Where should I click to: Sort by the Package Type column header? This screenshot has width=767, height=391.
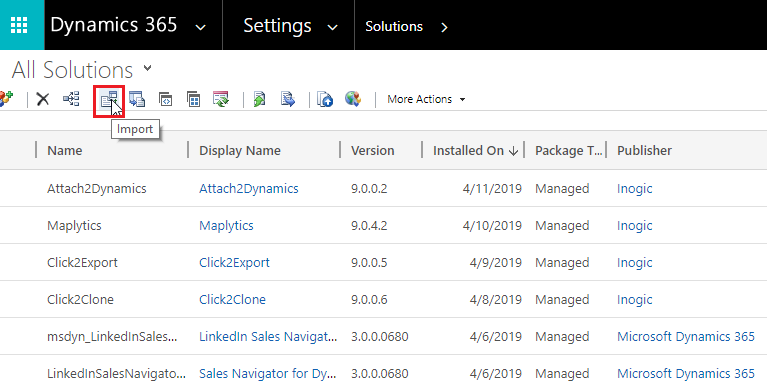pos(569,151)
